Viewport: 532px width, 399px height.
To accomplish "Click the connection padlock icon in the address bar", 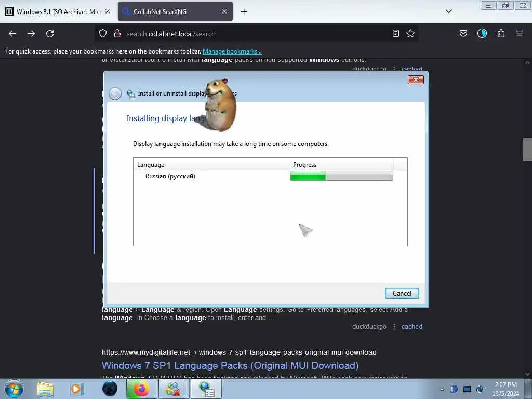I will coord(117,34).
